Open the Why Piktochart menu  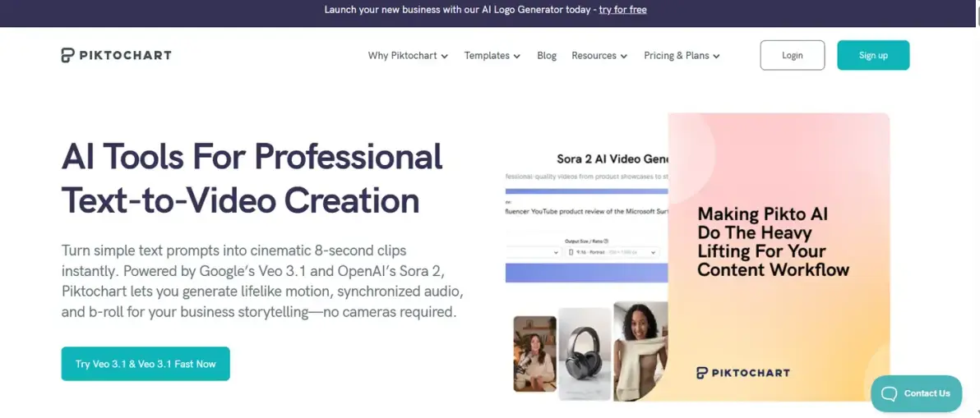point(408,56)
